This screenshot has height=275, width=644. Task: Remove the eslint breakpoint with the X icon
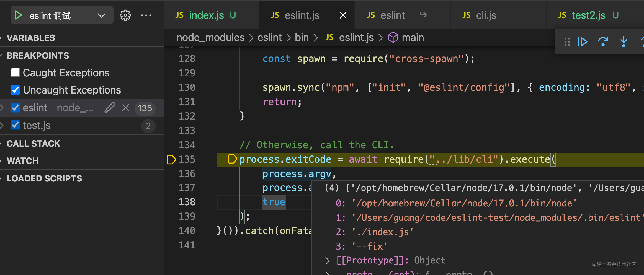126,108
